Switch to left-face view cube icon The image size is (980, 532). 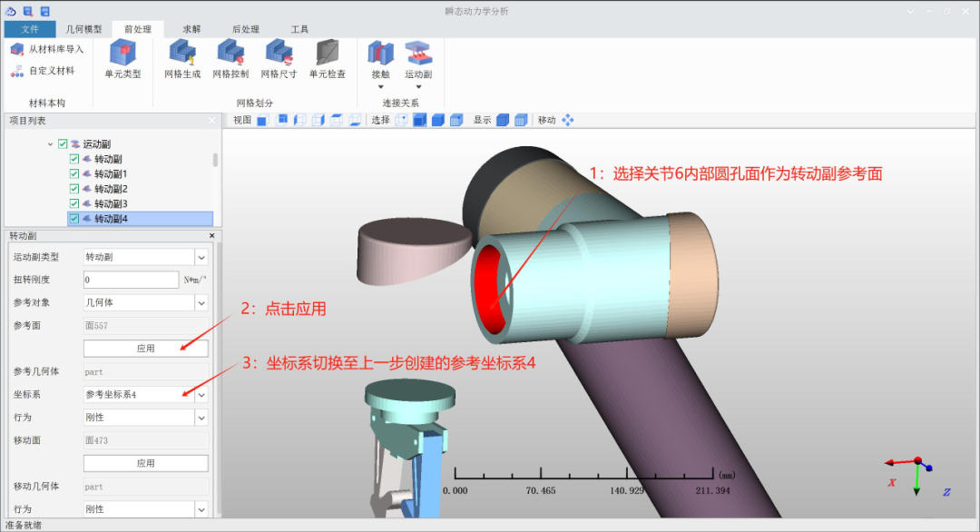pyautogui.click(x=300, y=120)
